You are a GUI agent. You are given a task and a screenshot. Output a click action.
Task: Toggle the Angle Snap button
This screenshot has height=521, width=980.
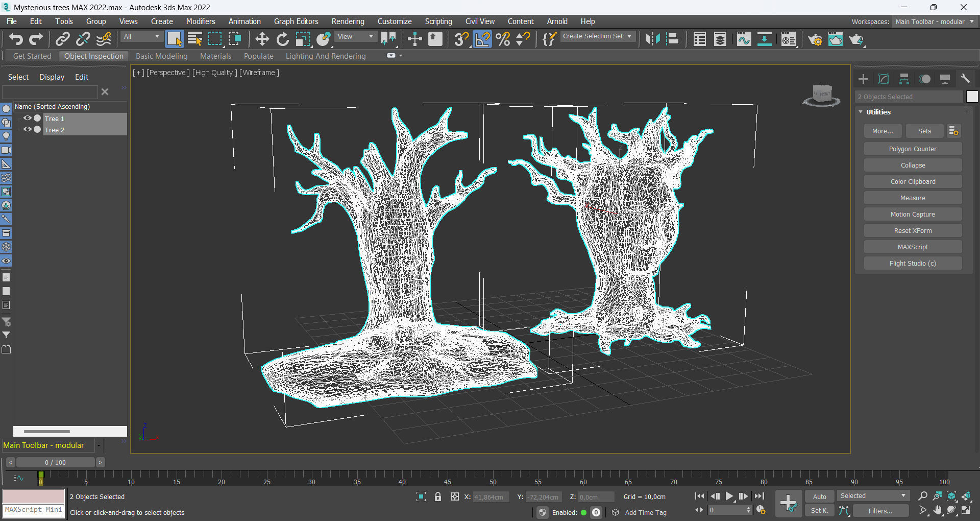coord(482,39)
